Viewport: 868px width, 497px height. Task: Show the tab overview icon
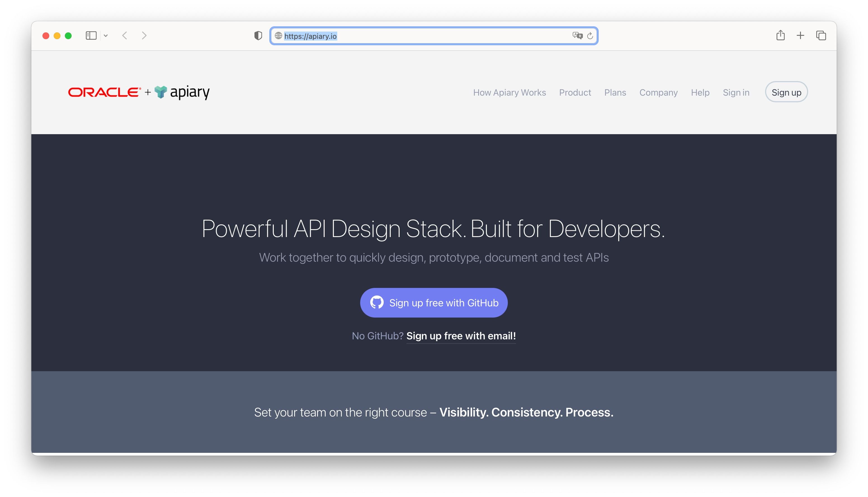point(821,35)
